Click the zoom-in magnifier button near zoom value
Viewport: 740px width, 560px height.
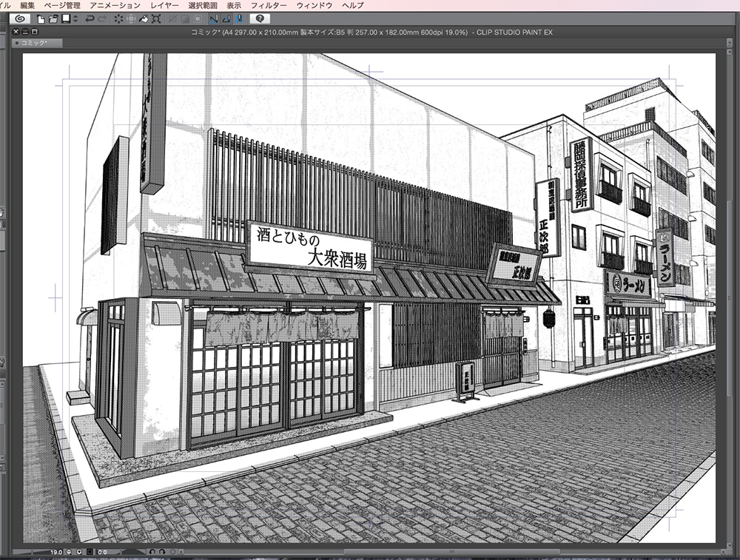[x=79, y=551]
